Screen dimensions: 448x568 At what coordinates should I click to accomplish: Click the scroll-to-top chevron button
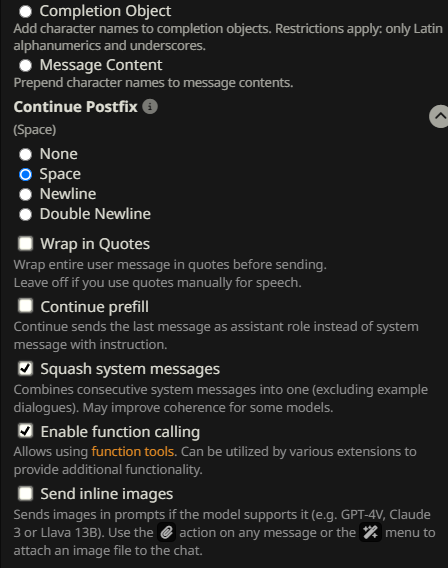click(x=439, y=116)
